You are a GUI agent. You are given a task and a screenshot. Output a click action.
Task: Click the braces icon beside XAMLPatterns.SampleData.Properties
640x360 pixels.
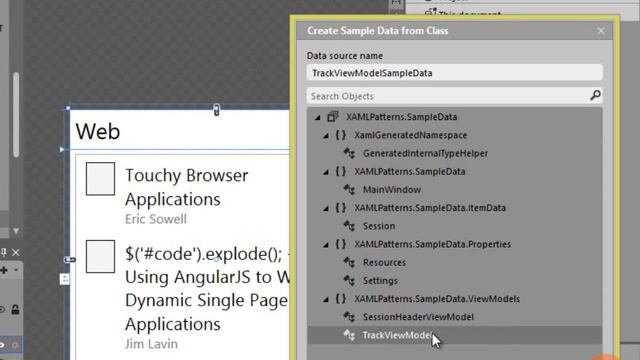tap(340, 244)
